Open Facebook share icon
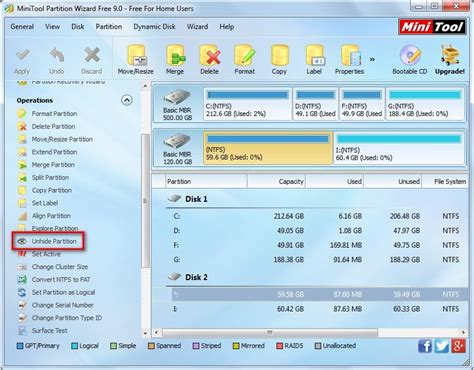 [425, 346]
